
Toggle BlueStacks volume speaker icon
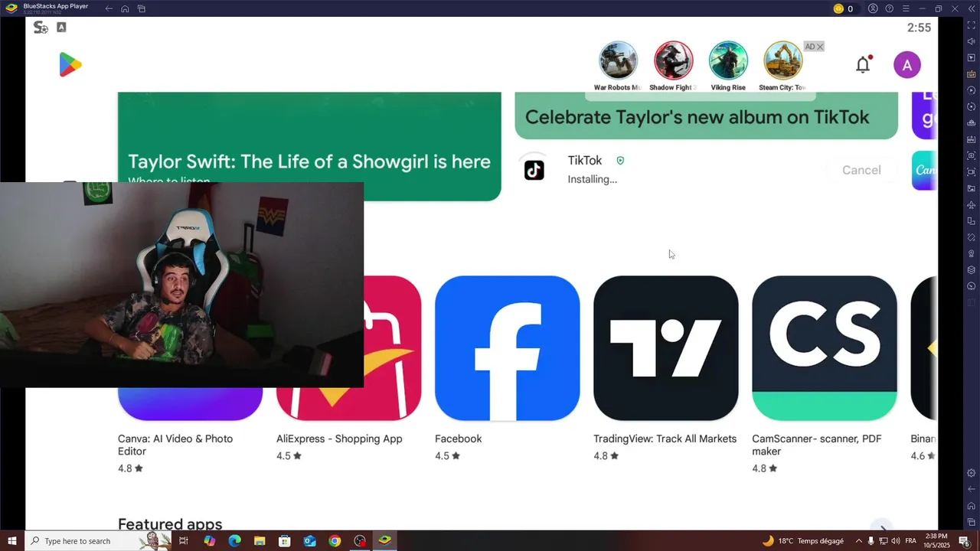pos(971,41)
